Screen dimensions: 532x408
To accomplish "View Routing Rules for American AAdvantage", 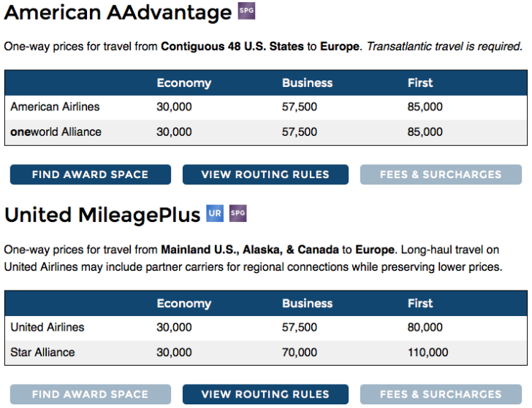I will (265, 174).
